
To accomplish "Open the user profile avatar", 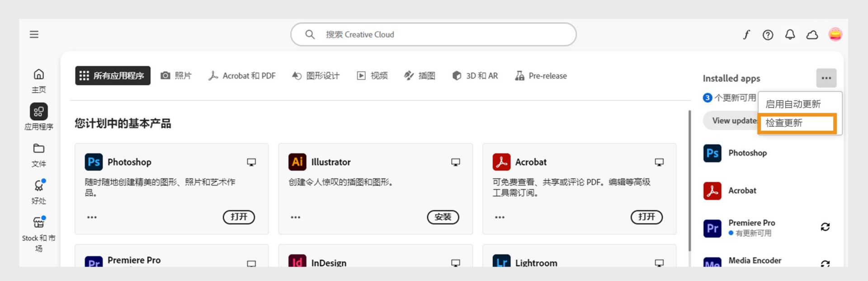I will [835, 34].
